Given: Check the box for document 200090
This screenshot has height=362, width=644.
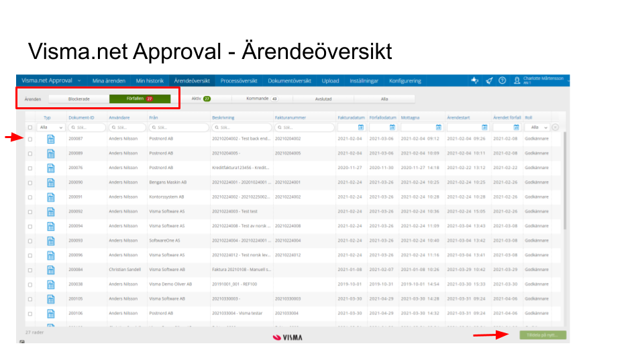Looking at the screenshot, I should pyautogui.click(x=30, y=182).
